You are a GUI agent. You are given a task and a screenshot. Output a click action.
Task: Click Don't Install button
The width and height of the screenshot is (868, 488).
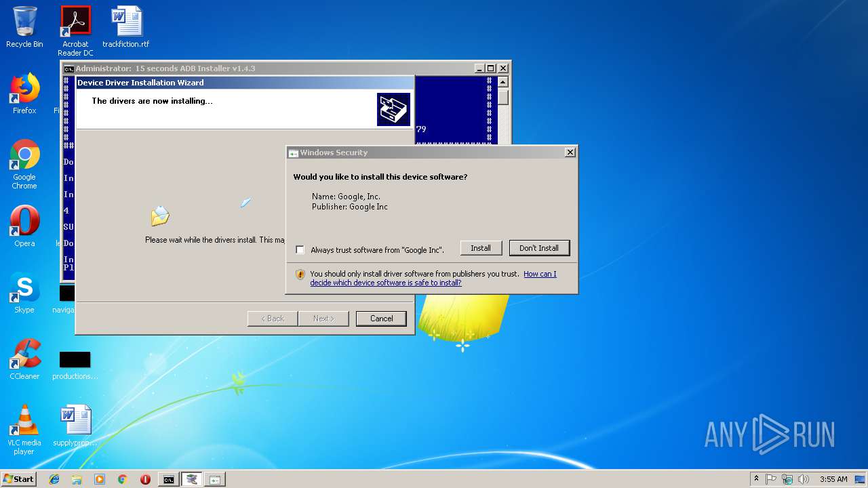tap(539, 248)
